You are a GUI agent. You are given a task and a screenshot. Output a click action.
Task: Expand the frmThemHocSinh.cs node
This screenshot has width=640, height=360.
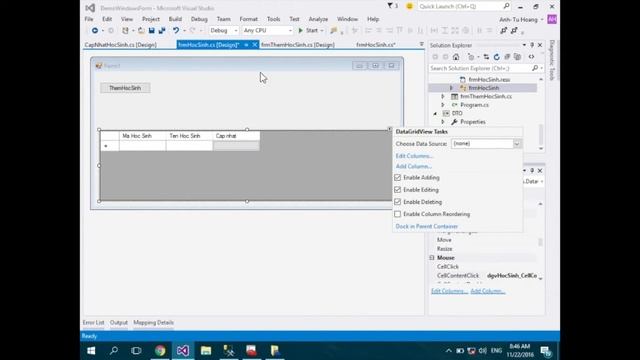[x=443, y=96]
